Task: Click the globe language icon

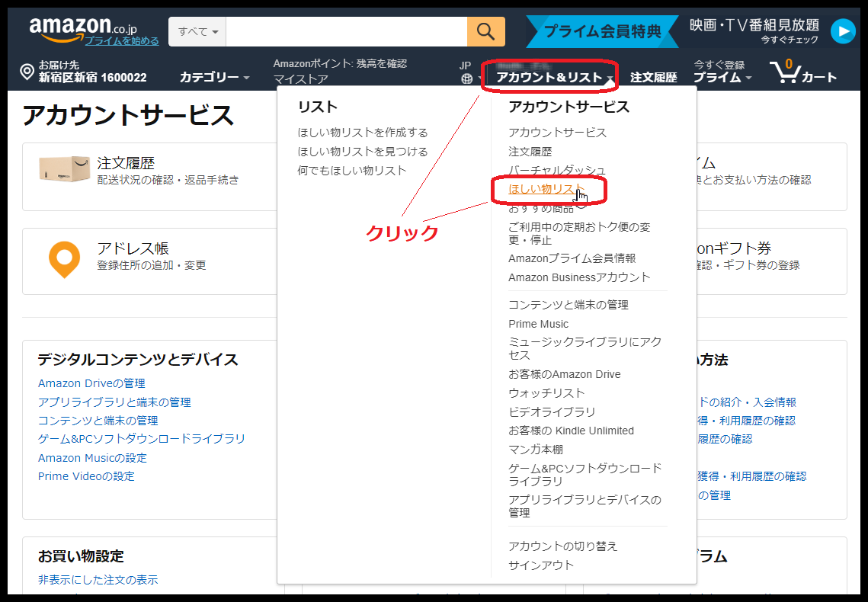Action: [466, 78]
